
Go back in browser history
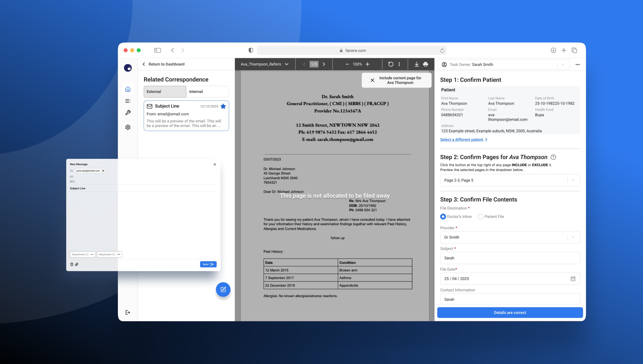[172, 50]
